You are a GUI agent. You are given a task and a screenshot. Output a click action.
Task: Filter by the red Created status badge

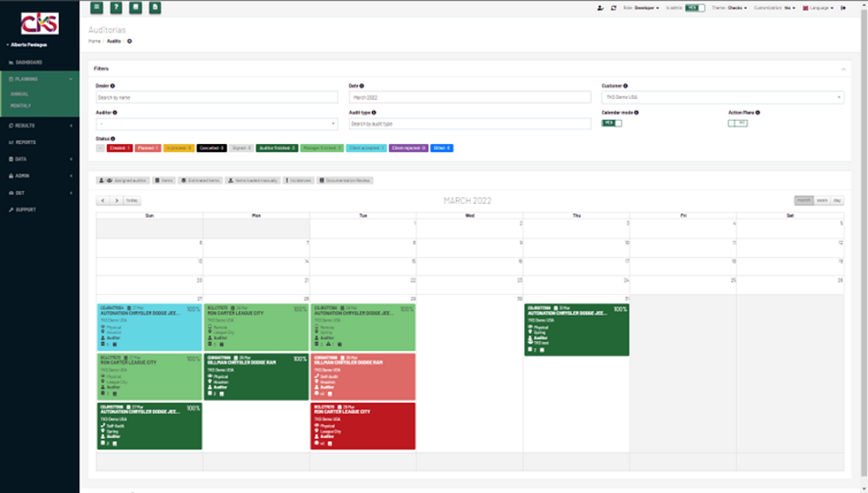click(120, 148)
